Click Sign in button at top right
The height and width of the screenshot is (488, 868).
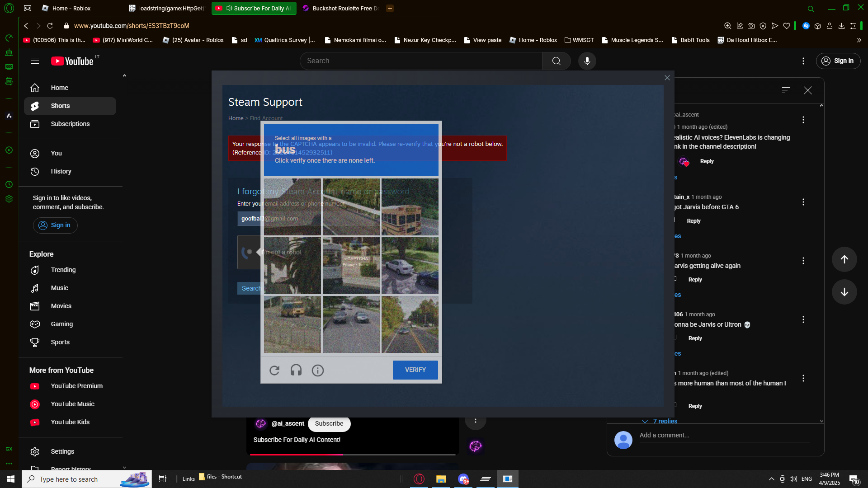coord(838,61)
